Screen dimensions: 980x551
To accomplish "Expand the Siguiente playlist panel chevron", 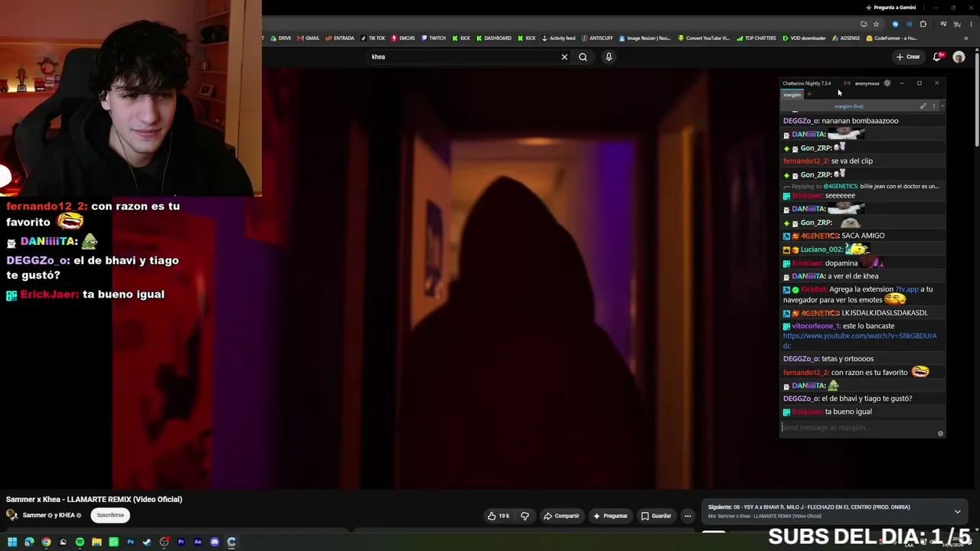I will [957, 511].
